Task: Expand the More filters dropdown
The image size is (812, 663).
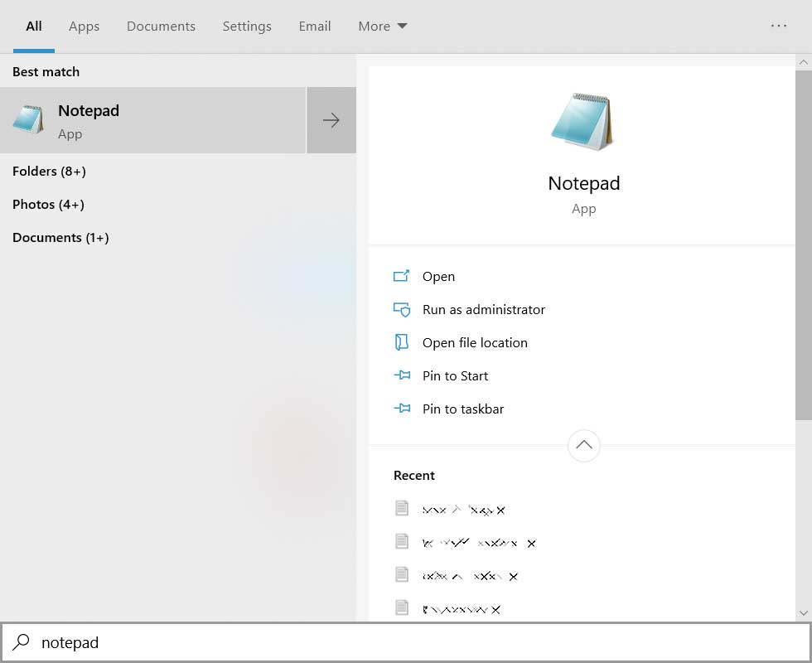Action: [383, 26]
